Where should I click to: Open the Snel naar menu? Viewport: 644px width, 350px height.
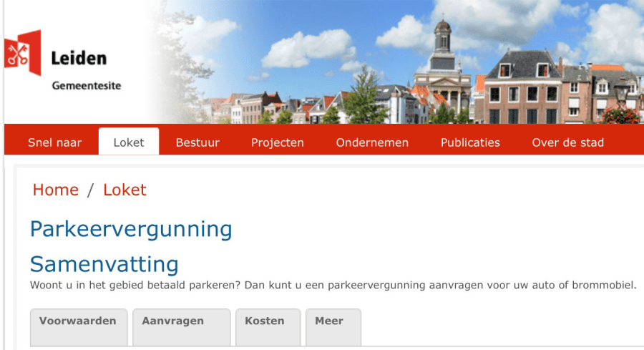click(x=54, y=142)
